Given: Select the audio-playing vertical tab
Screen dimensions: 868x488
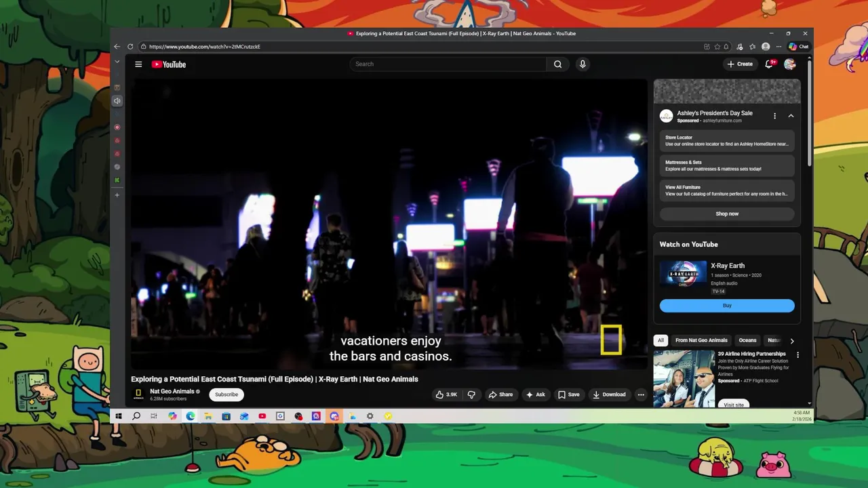Looking at the screenshot, I should (x=117, y=101).
